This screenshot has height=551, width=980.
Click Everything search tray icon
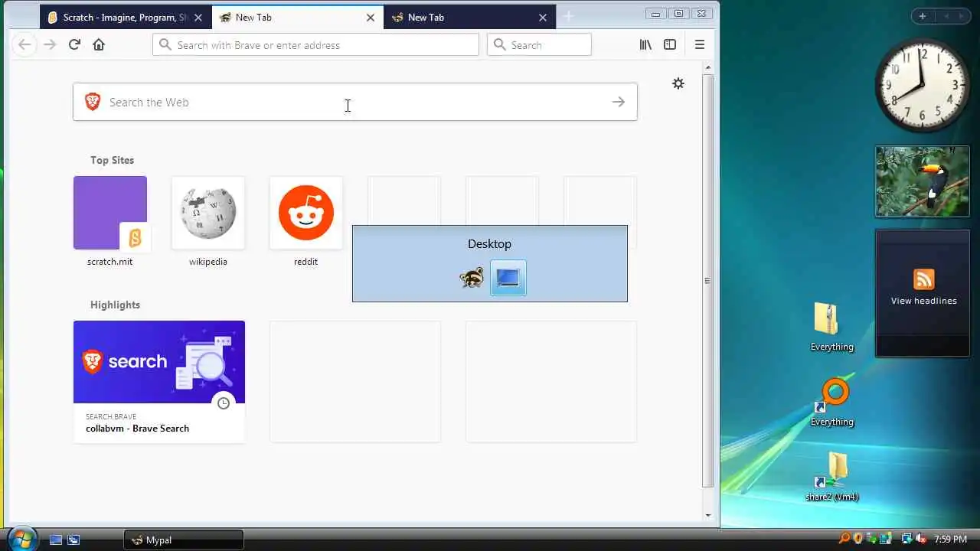click(x=844, y=539)
